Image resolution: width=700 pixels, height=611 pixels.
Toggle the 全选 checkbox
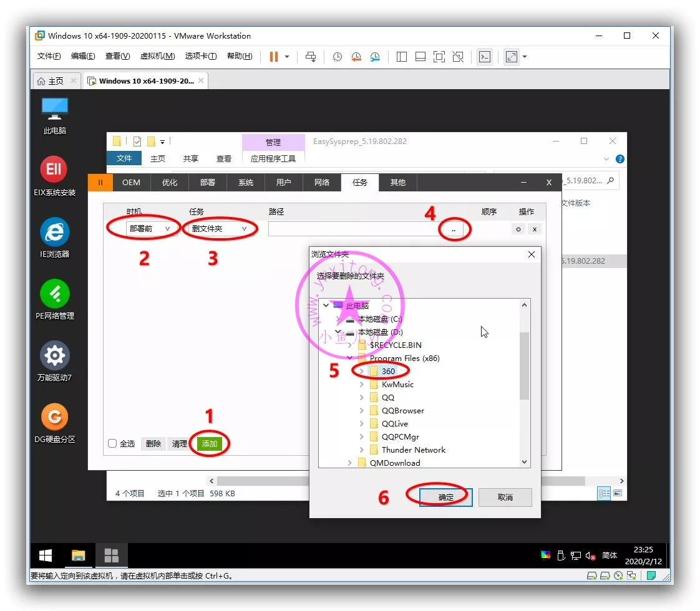113,444
